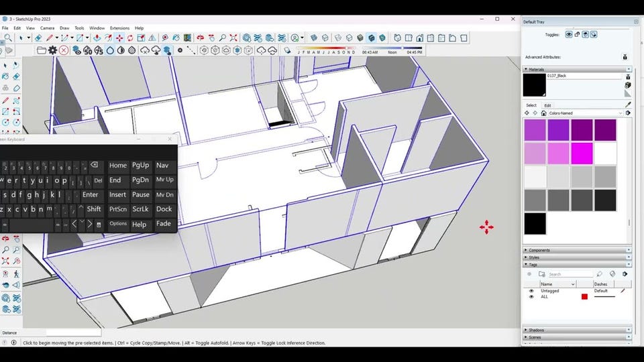Viewport: 644px width, 362px height.
Task: Click the X-ray red circle icon
Action: pos(64,50)
